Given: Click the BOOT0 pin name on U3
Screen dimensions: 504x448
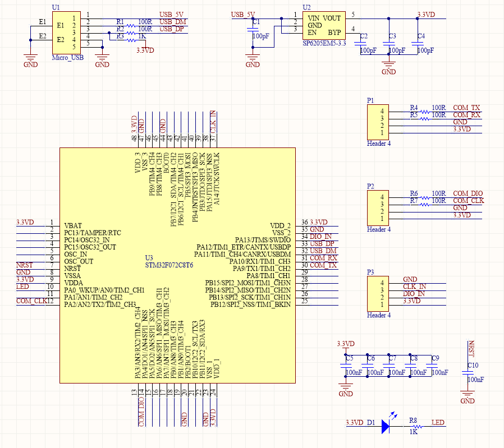Looking at the screenshot, I should [167, 163].
